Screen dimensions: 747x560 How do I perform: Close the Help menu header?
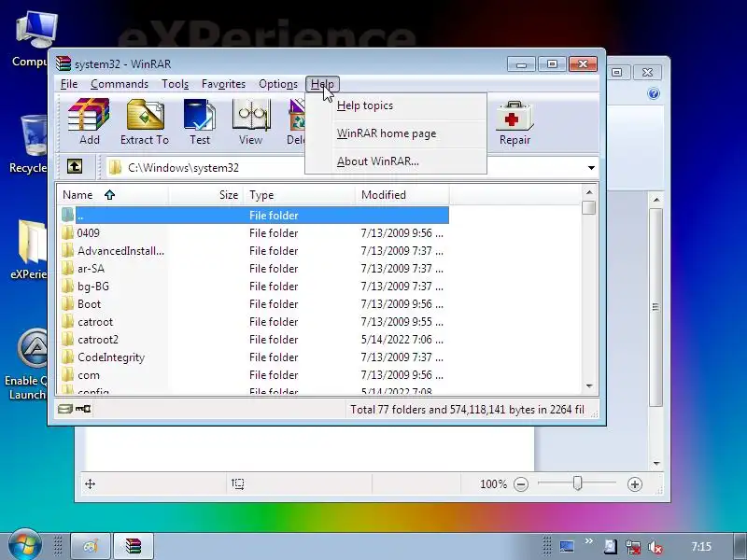322,84
